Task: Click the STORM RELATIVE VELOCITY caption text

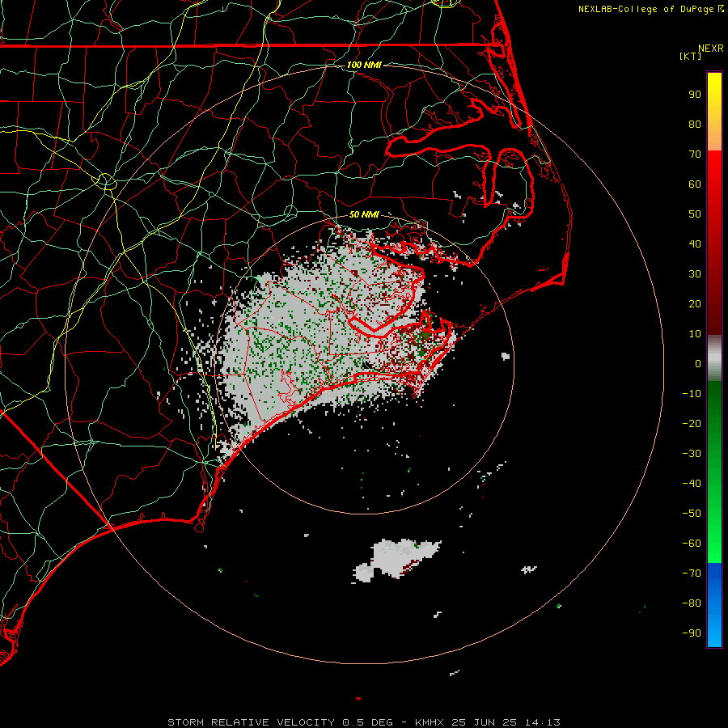Action: click(x=252, y=722)
